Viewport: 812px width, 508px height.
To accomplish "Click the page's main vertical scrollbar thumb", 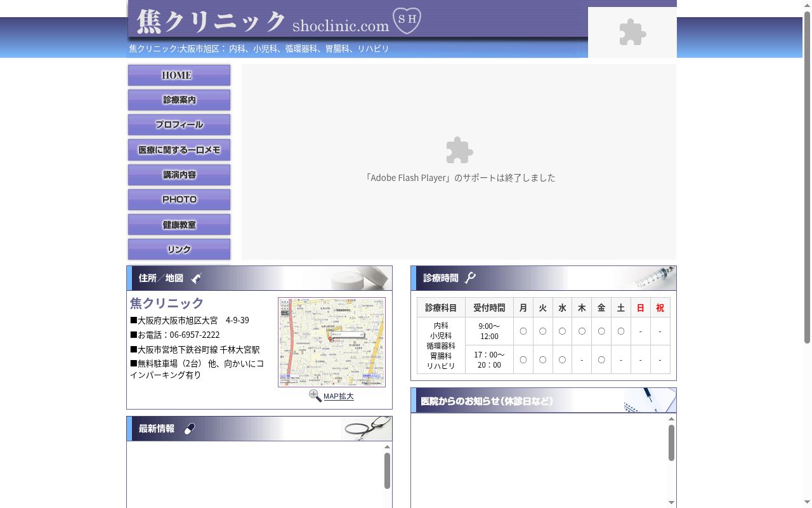I will [807, 178].
